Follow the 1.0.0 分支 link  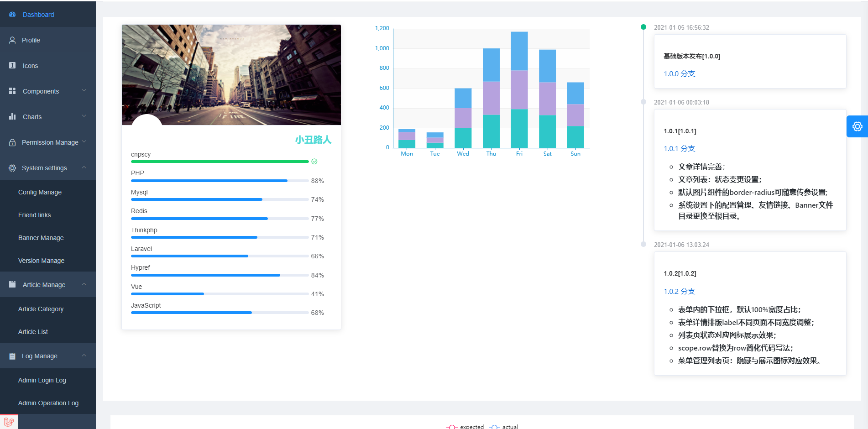(679, 74)
